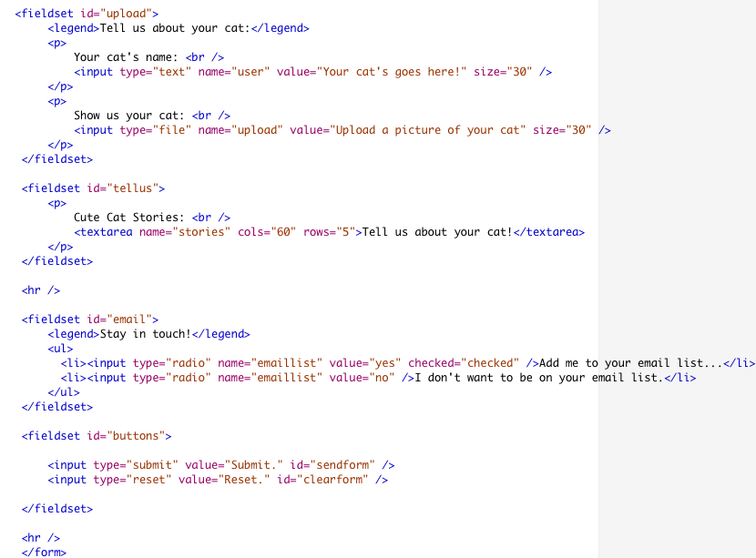Click "I don't want to be on your email list." text
The height and width of the screenshot is (558, 756).
point(538,378)
